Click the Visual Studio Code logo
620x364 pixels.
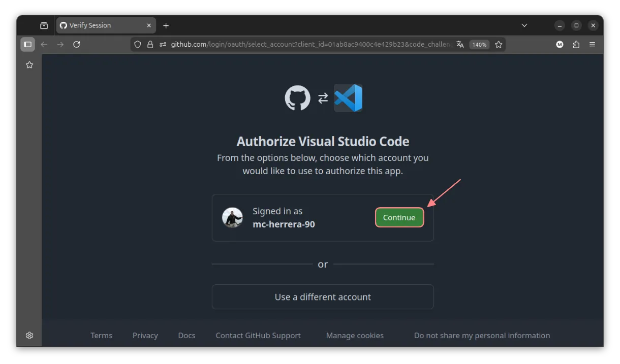[348, 98]
